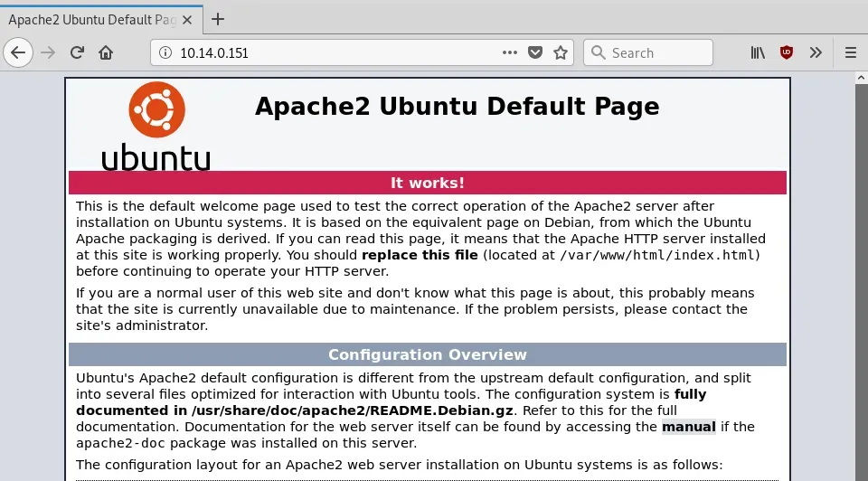Expand the toolbar overflow chevron
The width and height of the screenshot is (868, 481).
[x=816, y=52]
